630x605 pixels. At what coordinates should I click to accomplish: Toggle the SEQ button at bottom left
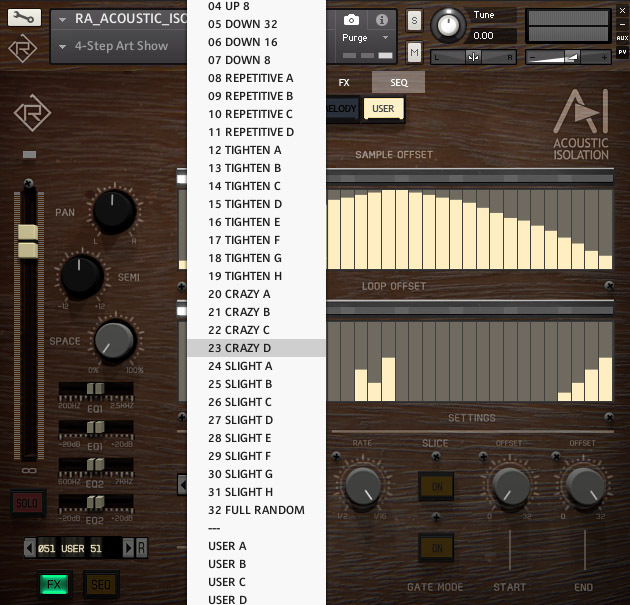point(101,584)
